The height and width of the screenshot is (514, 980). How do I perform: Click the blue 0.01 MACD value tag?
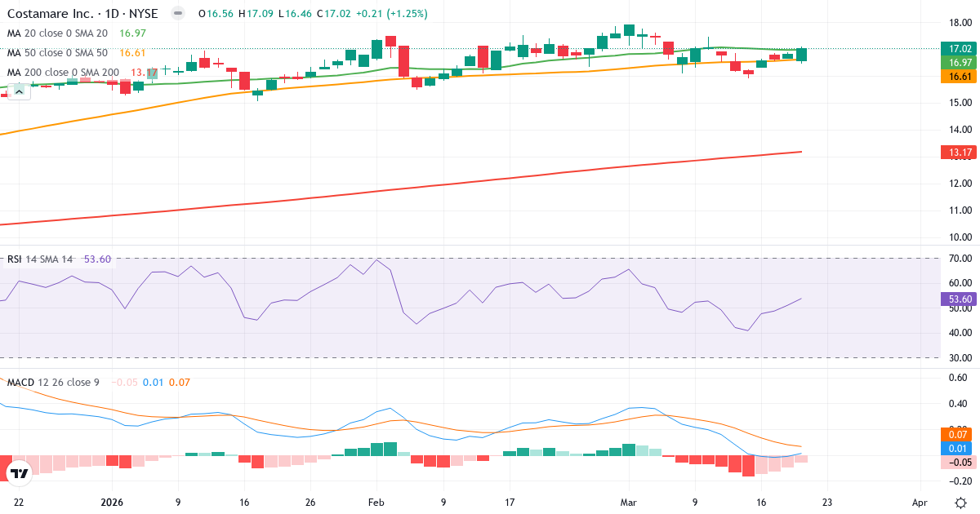pos(957,447)
